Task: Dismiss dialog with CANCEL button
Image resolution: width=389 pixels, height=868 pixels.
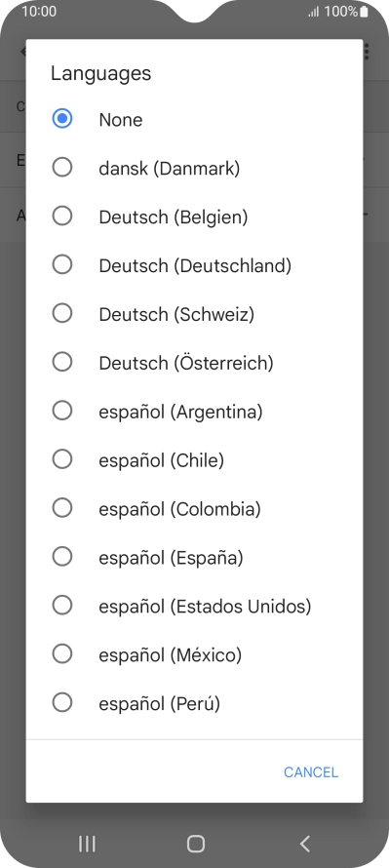Action: pyautogui.click(x=310, y=772)
